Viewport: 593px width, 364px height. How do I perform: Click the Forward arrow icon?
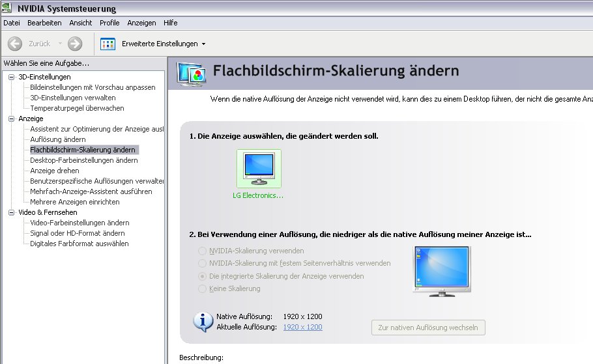coord(75,44)
